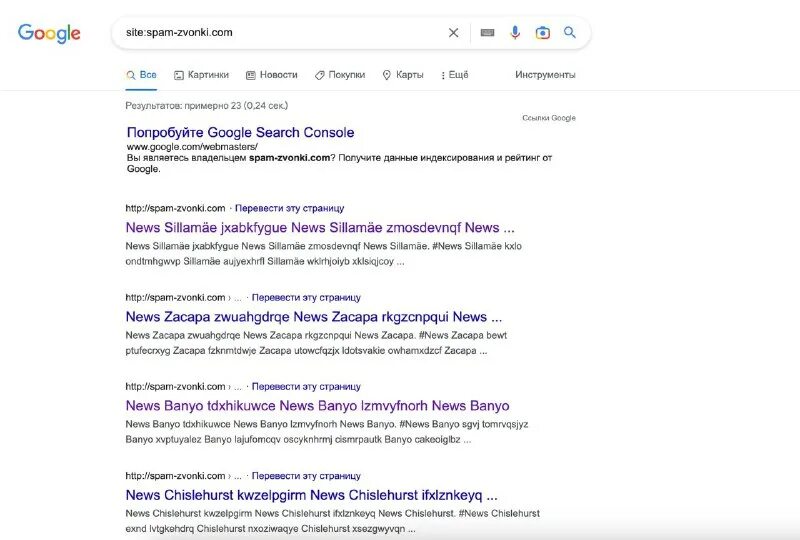Open the Google Search Console link
This screenshot has width=800, height=540.
[x=240, y=132]
